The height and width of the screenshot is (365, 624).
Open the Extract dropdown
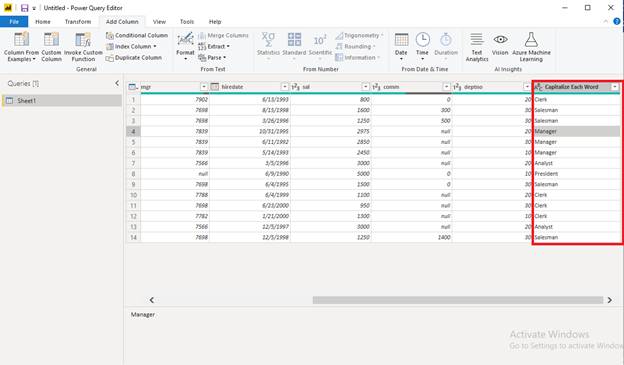pos(214,47)
